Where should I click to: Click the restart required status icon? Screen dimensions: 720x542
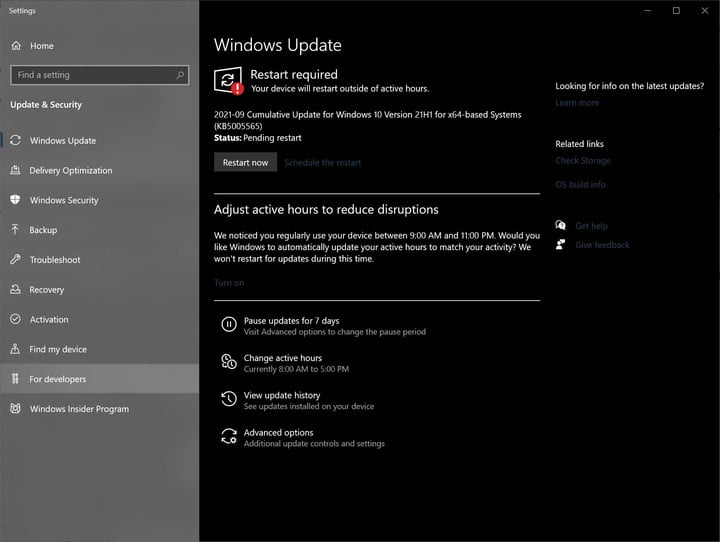tap(228, 81)
